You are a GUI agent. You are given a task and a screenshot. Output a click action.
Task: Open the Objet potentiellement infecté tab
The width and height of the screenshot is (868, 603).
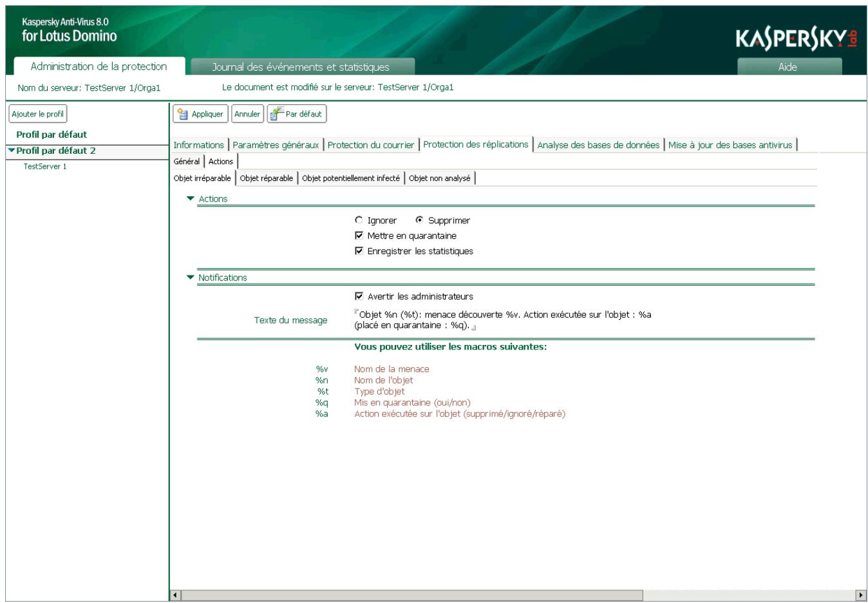351,178
